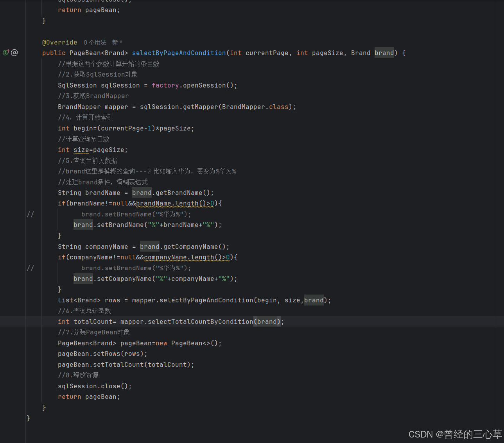The width and height of the screenshot is (504, 443).
Task: Click the pageSize parameter in the method signature
Action: coord(328,53)
